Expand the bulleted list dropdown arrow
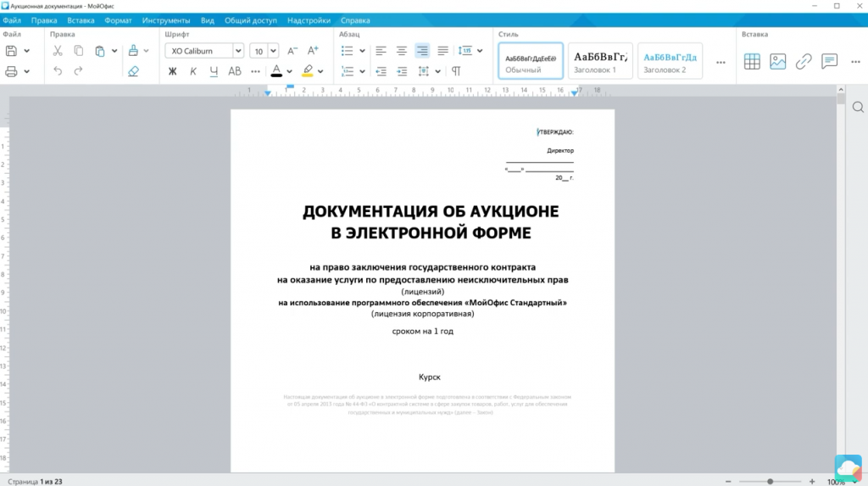Image resolution: width=868 pixels, height=486 pixels. [x=362, y=51]
